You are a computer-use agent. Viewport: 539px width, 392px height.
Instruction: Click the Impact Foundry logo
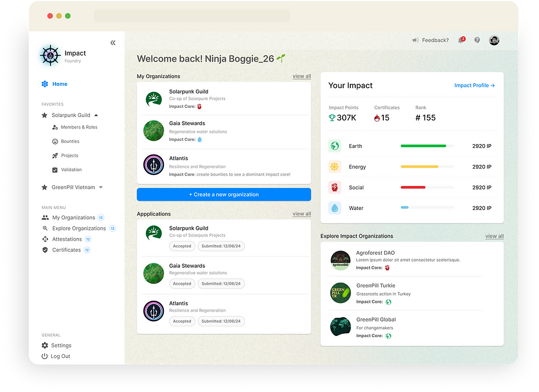point(51,55)
